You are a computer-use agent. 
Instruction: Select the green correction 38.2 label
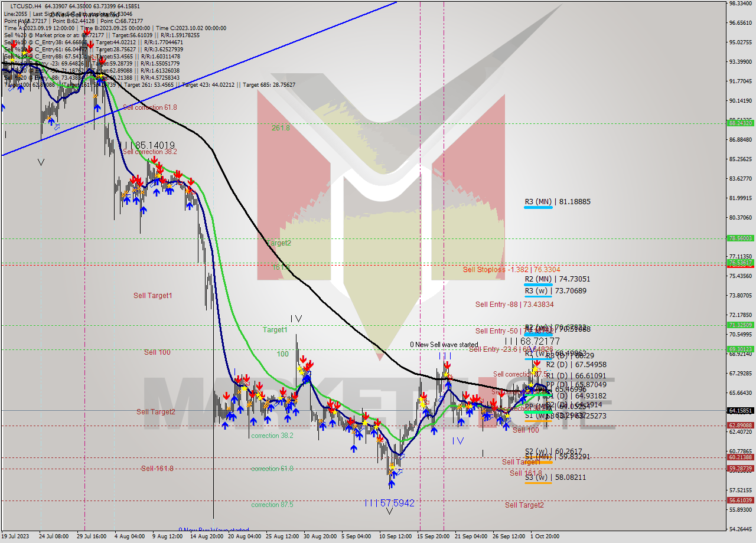tap(272, 436)
